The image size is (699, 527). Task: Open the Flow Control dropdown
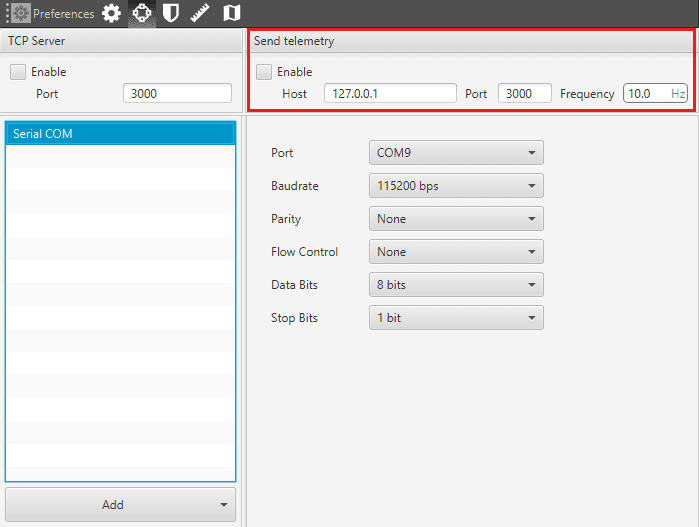[x=456, y=252]
